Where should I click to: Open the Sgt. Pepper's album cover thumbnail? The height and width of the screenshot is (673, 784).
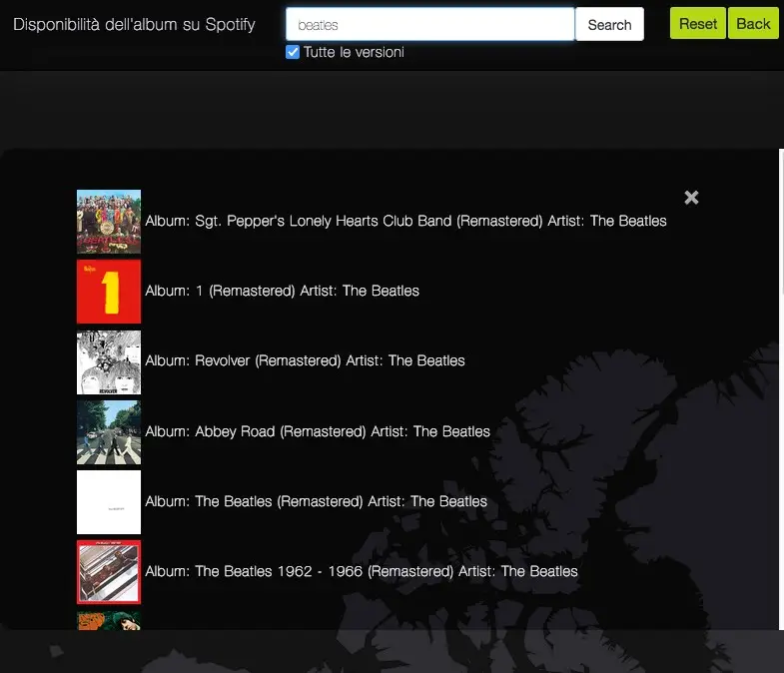pyautogui.click(x=109, y=222)
